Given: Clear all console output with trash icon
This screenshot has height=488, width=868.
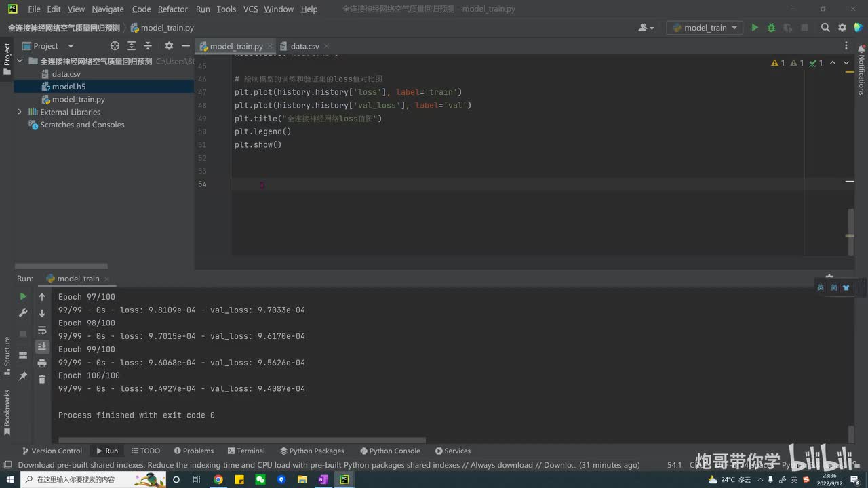Looking at the screenshot, I should (42, 380).
